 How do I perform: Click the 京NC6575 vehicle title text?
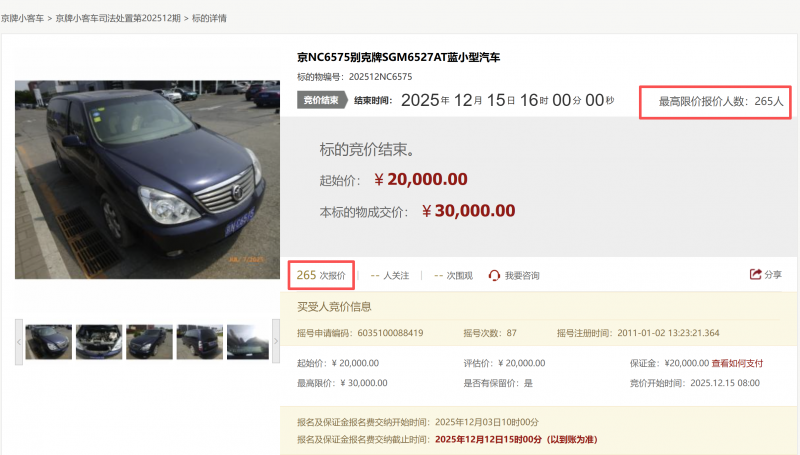[x=398, y=57]
